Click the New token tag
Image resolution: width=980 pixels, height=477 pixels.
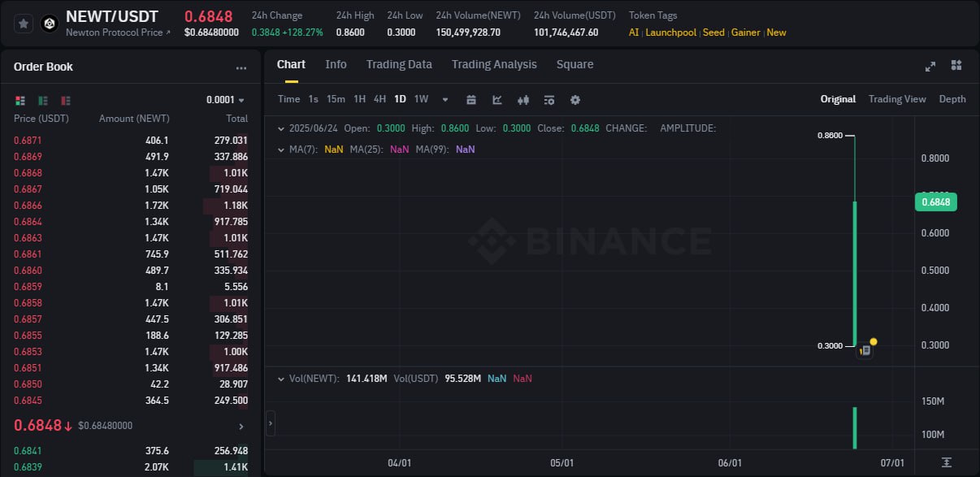[x=777, y=33]
